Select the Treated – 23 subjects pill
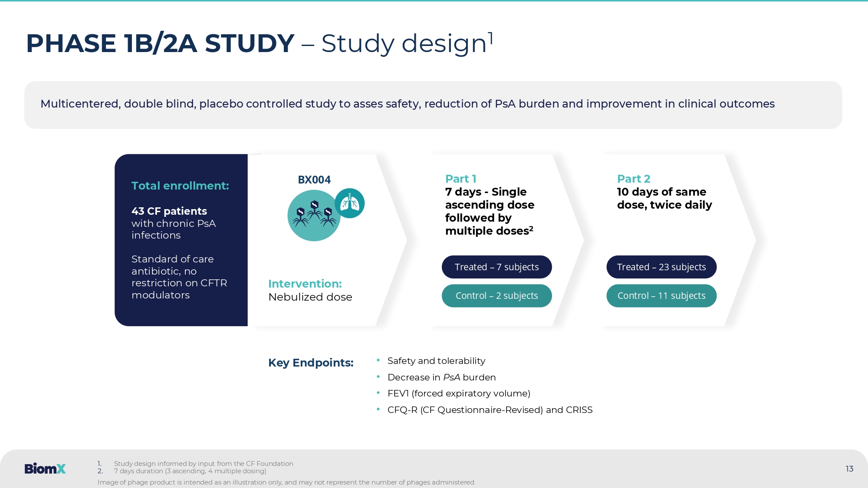 point(661,267)
